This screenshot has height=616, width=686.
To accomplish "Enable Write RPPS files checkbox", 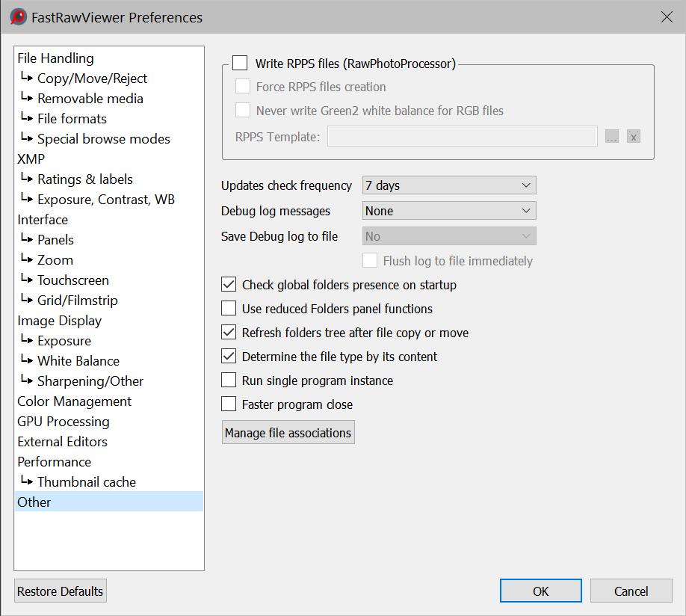I will click(240, 64).
